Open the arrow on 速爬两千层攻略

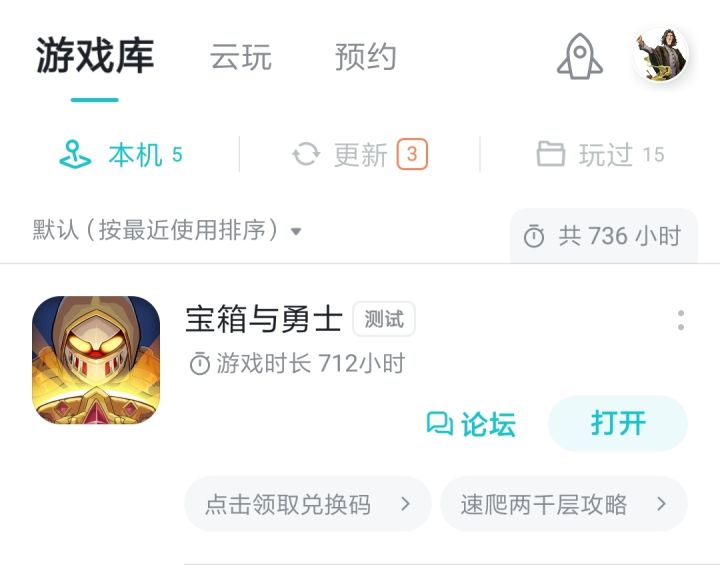[x=661, y=504]
